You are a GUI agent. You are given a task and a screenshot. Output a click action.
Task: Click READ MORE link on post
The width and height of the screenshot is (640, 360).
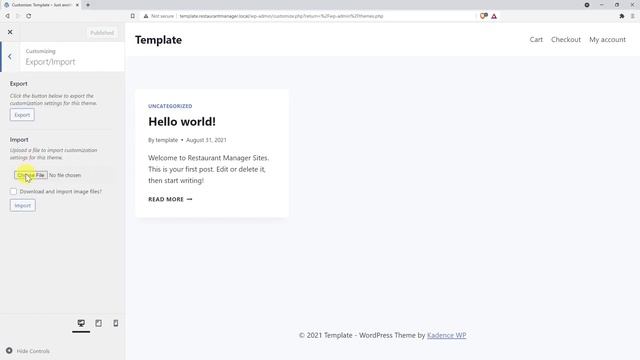[170, 199]
